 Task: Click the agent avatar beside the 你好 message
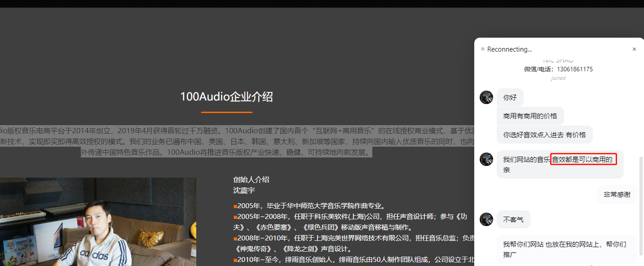(486, 97)
